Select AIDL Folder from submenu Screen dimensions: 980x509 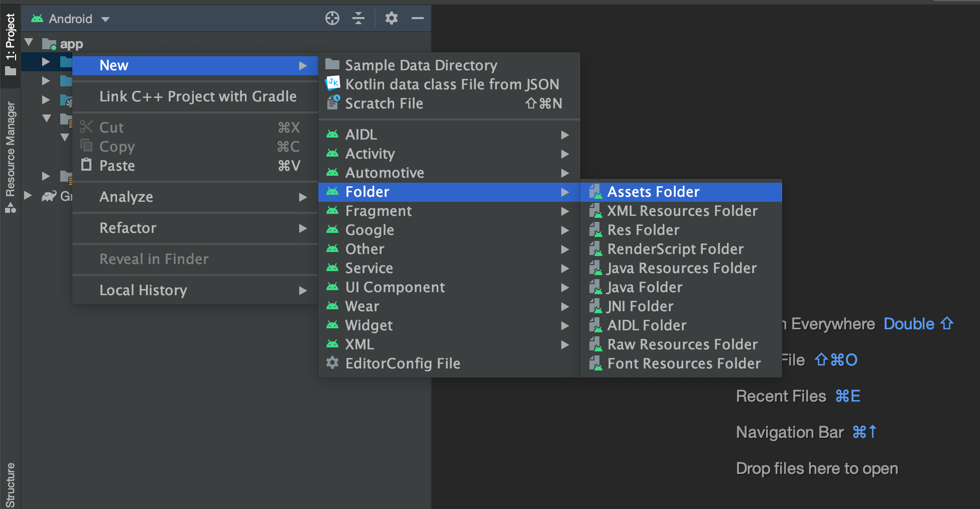point(681,325)
